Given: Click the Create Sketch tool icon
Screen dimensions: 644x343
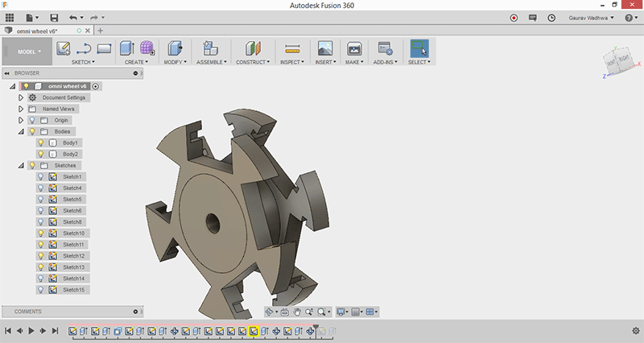Looking at the screenshot, I should pos(64,48).
